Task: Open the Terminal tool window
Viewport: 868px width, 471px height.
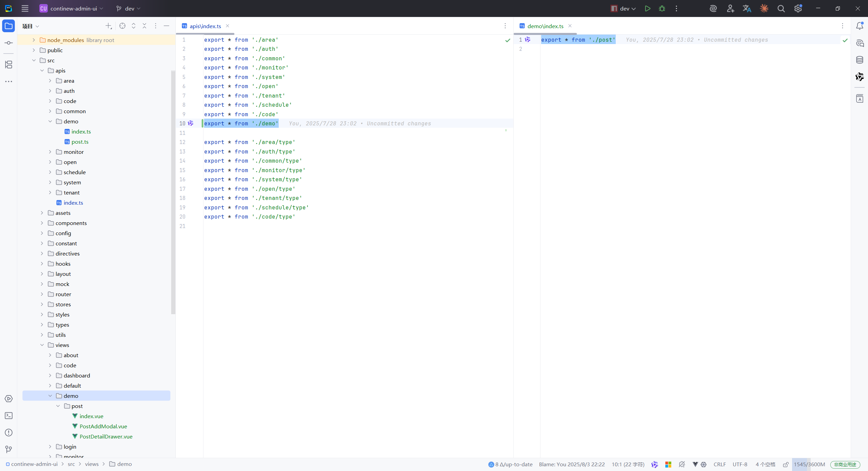Action: [8, 416]
